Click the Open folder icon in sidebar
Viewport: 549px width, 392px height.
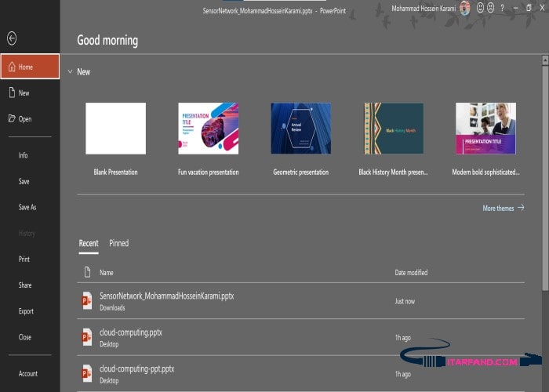pyautogui.click(x=12, y=119)
